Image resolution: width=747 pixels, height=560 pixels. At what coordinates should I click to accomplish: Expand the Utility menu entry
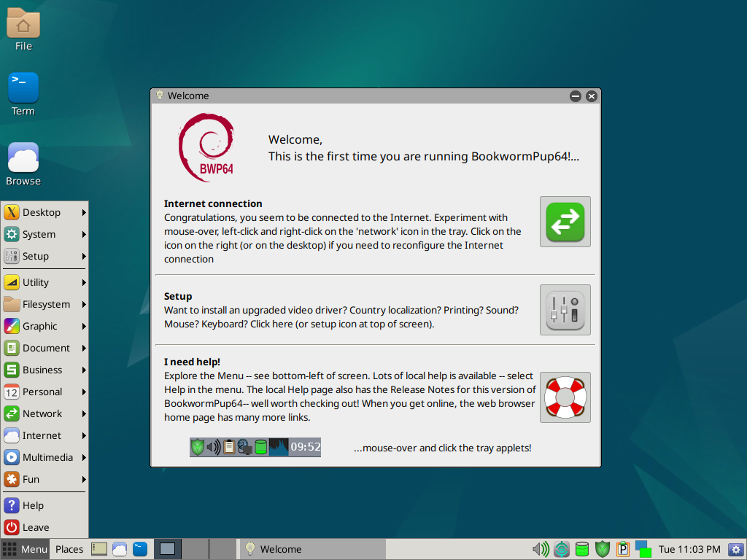coord(44,282)
